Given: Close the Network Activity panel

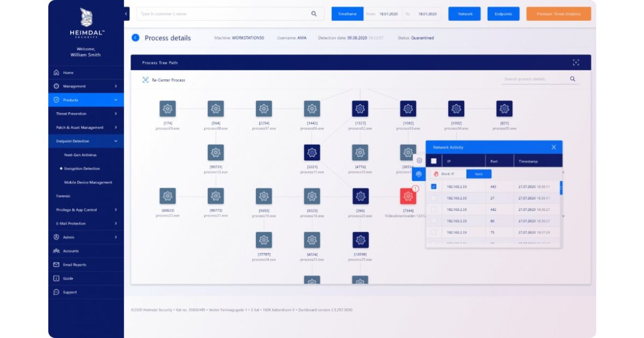Looking at the screenshot, I should click(554, 147).
